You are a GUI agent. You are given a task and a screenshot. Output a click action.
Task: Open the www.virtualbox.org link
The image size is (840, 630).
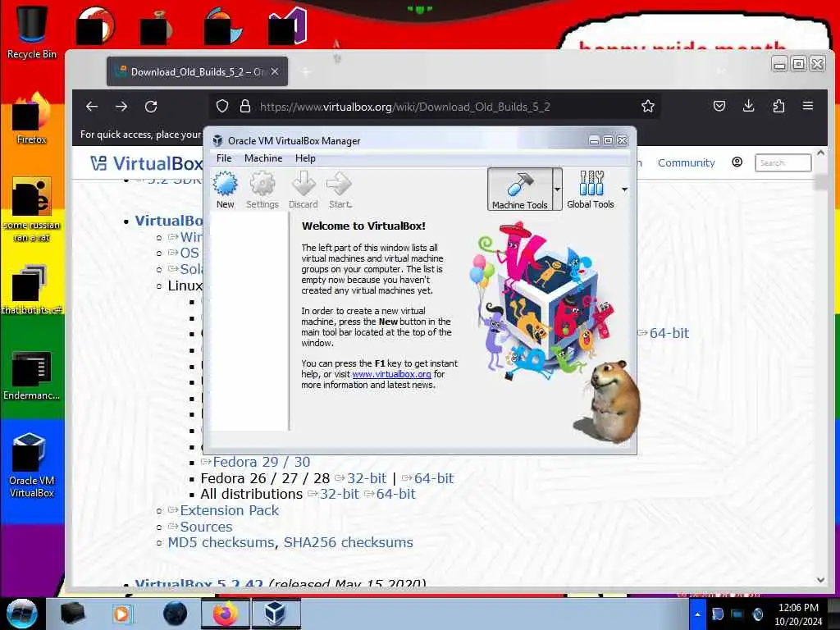391,374
